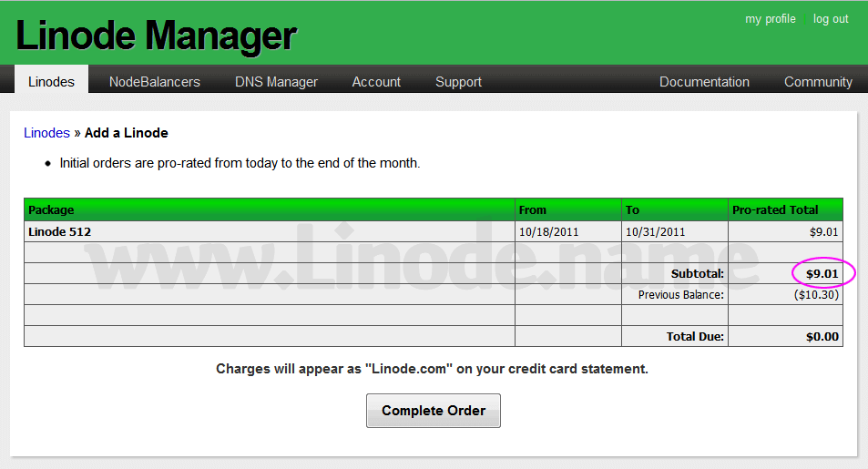Click the log out link
The image size is (868, 469).
pyautogui.click(x=831, y=19)
